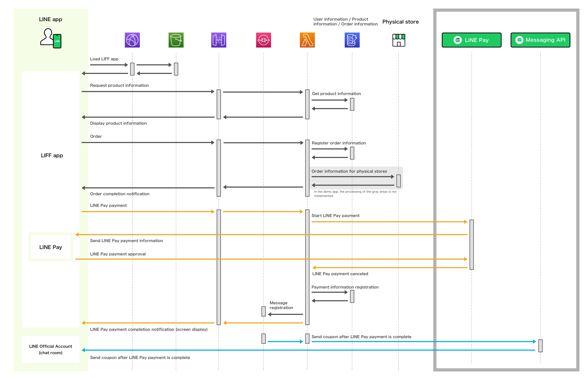Click the green Messaging API button

coord(540,40)
